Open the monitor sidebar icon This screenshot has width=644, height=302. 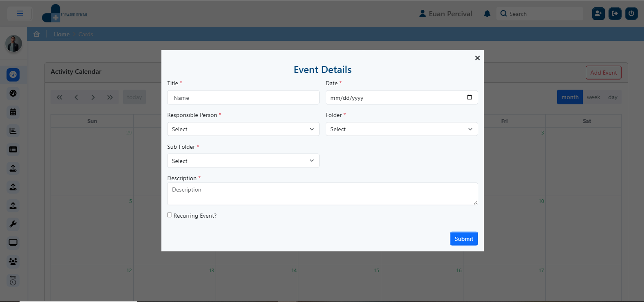click(13, 243)
